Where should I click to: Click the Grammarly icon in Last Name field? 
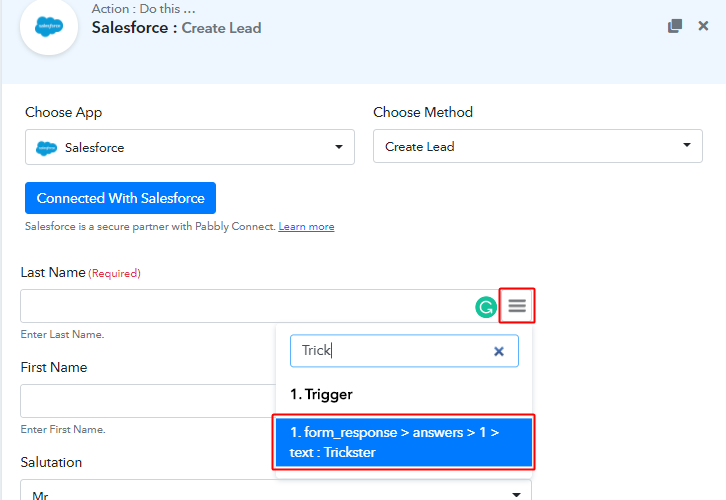coord(486,307)
